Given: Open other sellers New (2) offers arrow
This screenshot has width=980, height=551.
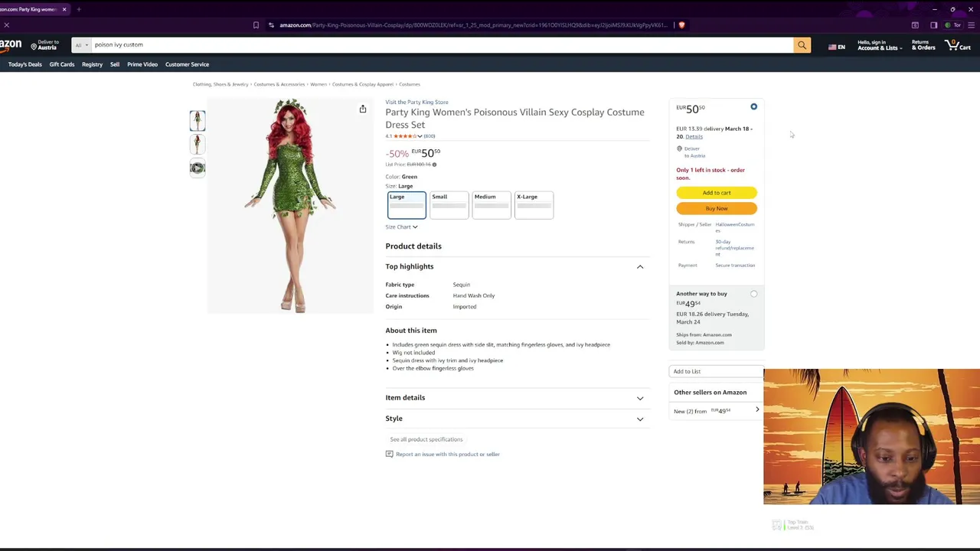Looking at the screenshot, I should 757,409.
